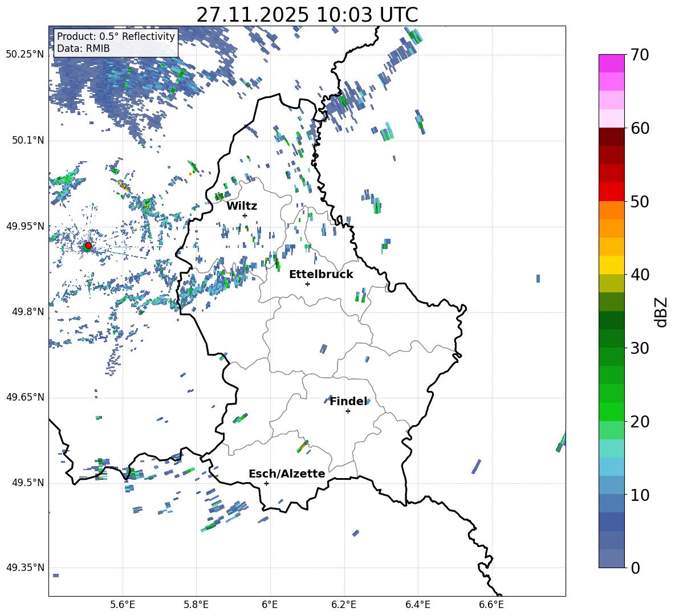675x616 pixels.
Task: Click the 40 tick on the colorbar
Action: click(639, 275)
